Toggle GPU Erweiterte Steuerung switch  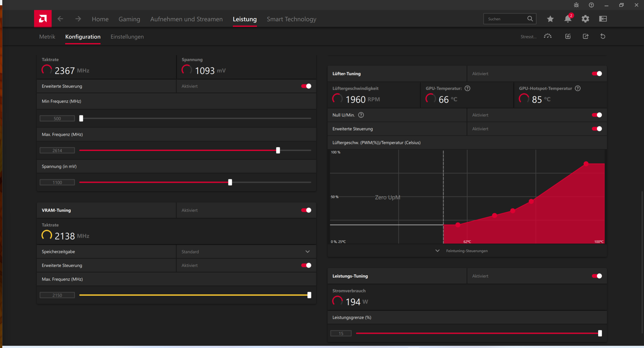coord(306,86)
